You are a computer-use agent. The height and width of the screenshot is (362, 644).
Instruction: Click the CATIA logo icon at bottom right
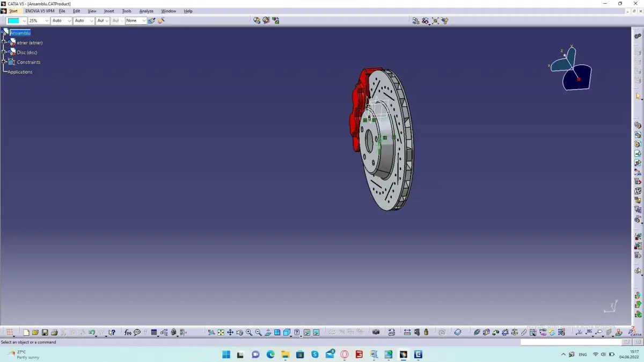[x=635, y=332]
